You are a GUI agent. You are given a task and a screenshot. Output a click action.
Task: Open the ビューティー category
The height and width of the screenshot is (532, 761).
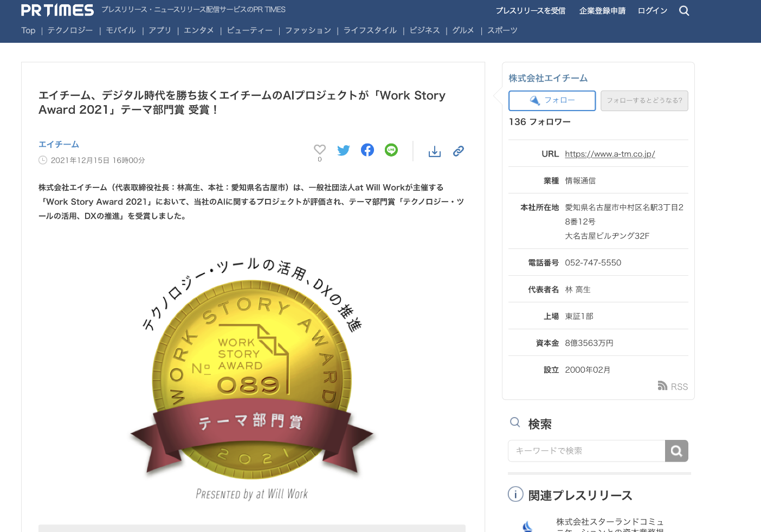tap(250, 30)
